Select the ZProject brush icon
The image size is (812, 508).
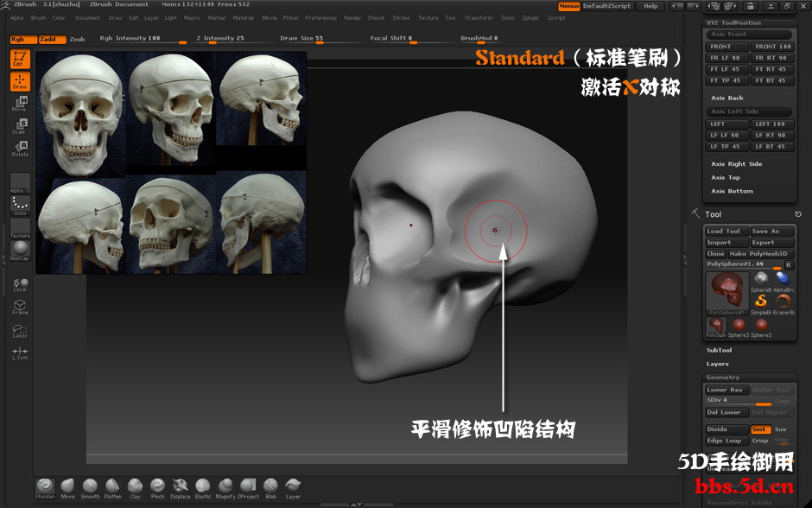click(248, 489)
